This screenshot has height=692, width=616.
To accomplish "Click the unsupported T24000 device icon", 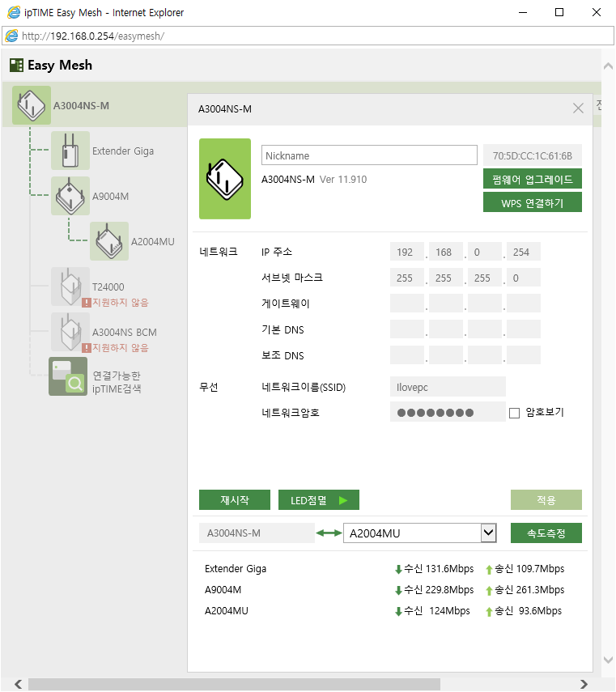I will 70,287.
